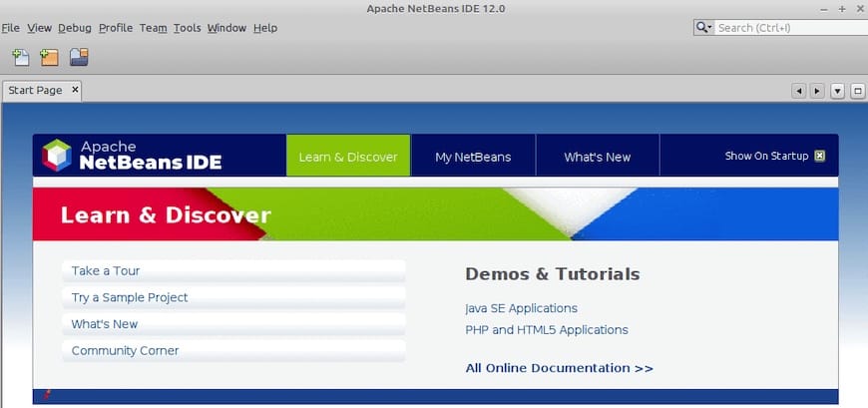Maximize the editor window pane
Viewport: 868px width, 408px height.
858,91
